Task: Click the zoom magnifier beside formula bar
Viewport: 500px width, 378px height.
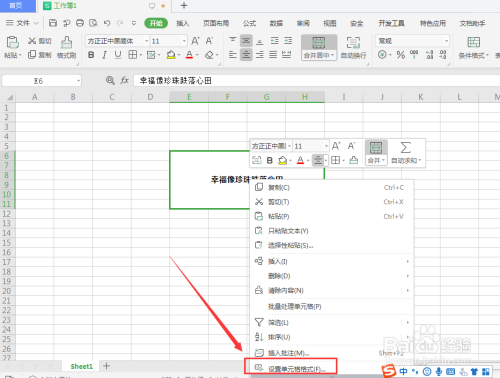Action: [x=110, y=80]
